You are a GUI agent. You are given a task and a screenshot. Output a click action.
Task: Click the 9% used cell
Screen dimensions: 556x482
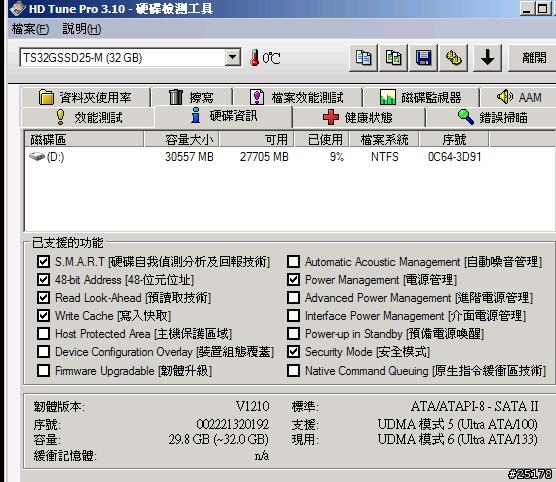[337, 157]
